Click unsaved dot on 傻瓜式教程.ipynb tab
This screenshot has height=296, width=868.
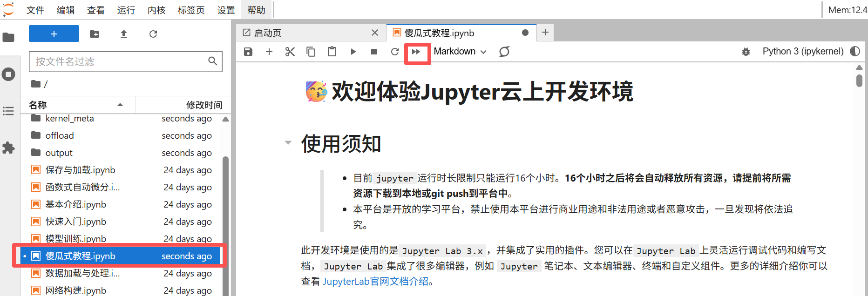(525, 33)
